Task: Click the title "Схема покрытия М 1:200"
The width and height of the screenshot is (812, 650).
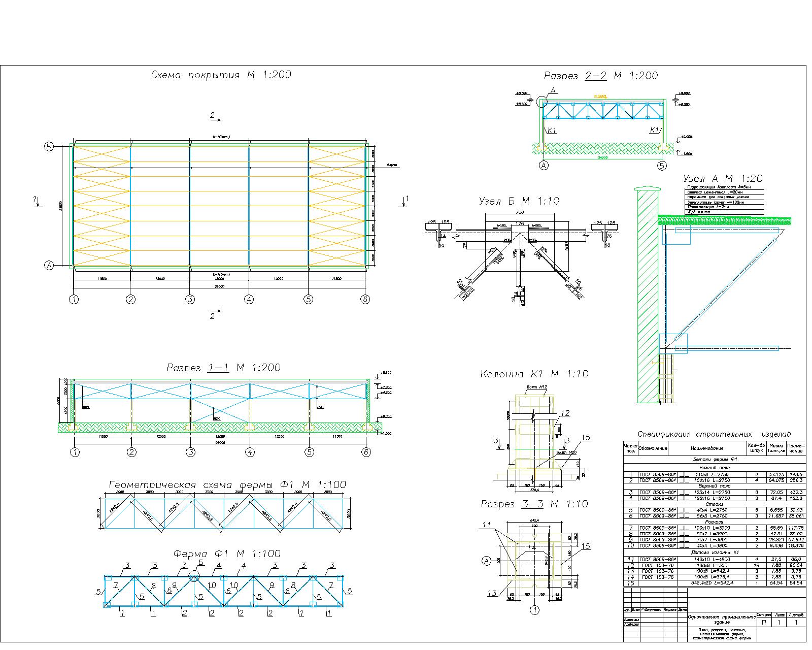Action: (x=221, y=75)
